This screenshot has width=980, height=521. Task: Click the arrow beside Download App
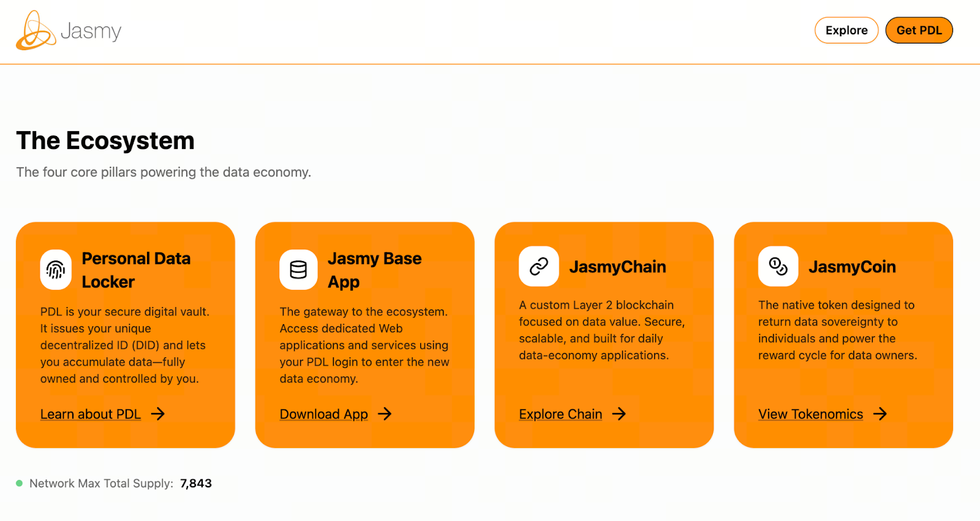pyautogui.click(x=385, y=414)
